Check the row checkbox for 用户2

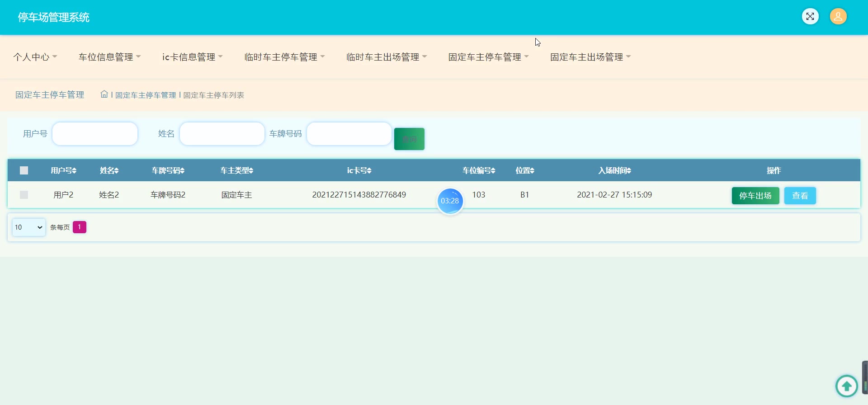24,195
